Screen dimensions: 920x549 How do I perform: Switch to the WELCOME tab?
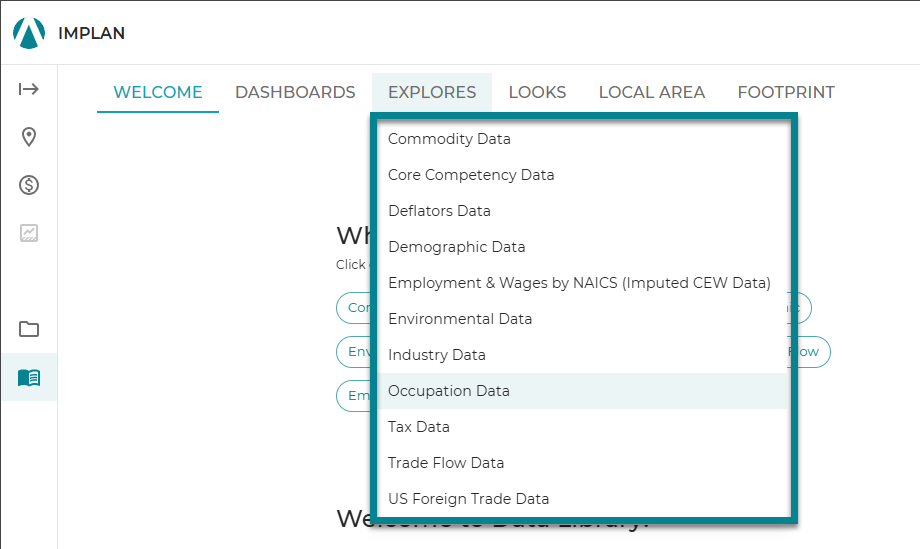pyautogui.click(x=158, y=92)
